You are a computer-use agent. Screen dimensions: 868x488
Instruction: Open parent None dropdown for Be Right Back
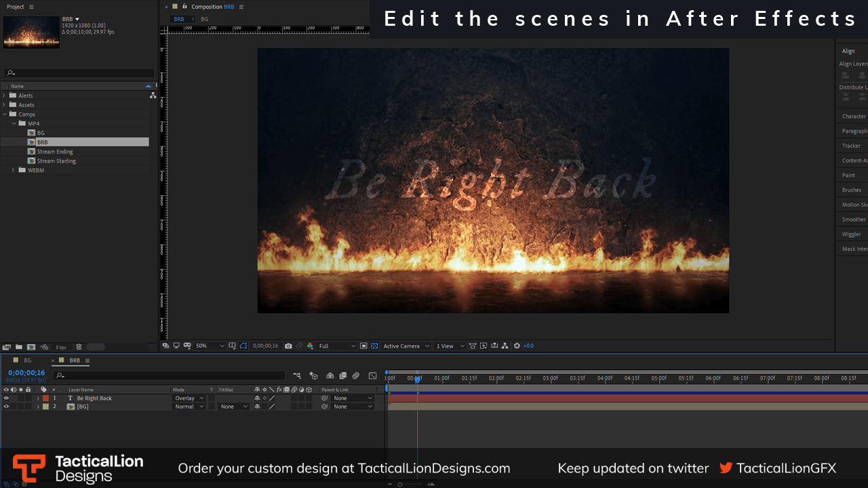click(353, 399)
